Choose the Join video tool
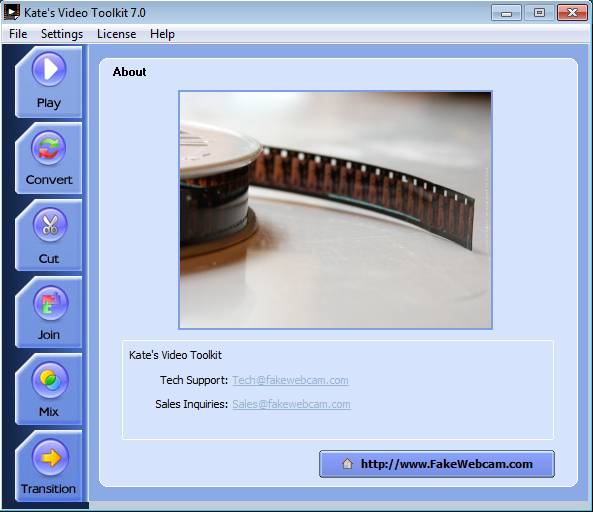 click(48, 312)
